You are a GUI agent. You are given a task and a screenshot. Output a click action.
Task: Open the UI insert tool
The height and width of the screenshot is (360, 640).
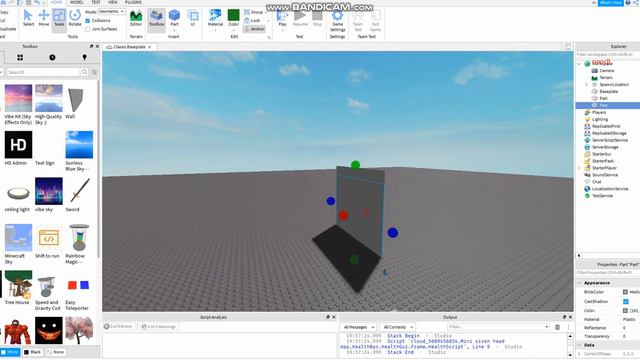tap(193, 19)
